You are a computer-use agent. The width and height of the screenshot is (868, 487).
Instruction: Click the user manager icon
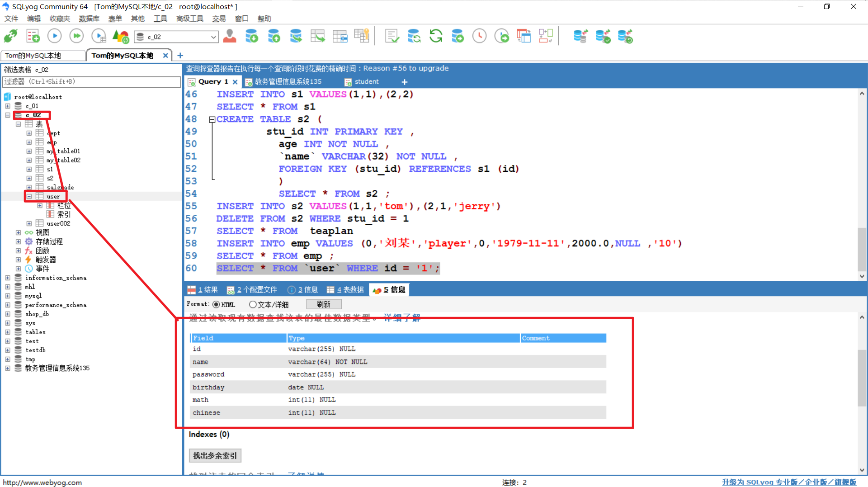(x=230, y=36)
